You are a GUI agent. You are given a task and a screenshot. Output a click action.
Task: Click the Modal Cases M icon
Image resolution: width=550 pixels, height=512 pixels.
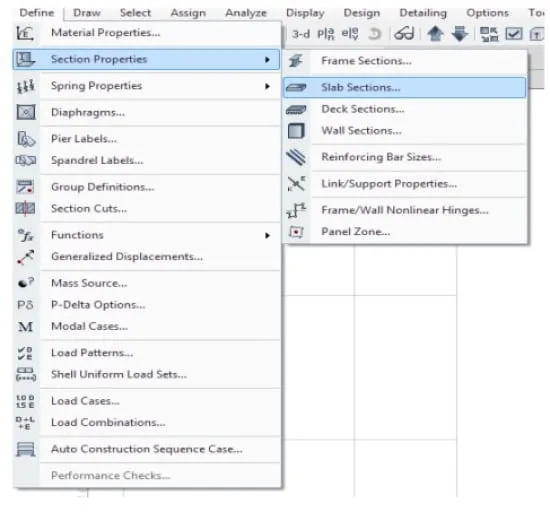[25, 327]
